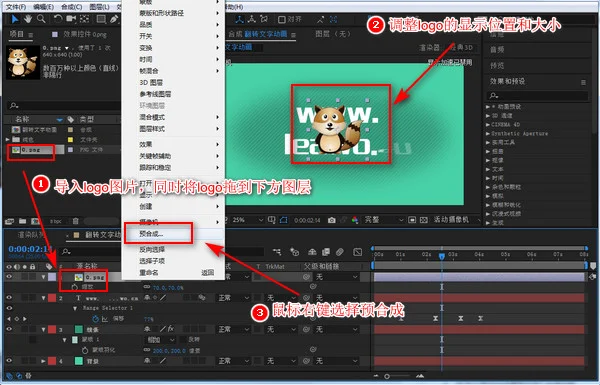
Task: Select the Rectangle shape tool
Action: 101,19
